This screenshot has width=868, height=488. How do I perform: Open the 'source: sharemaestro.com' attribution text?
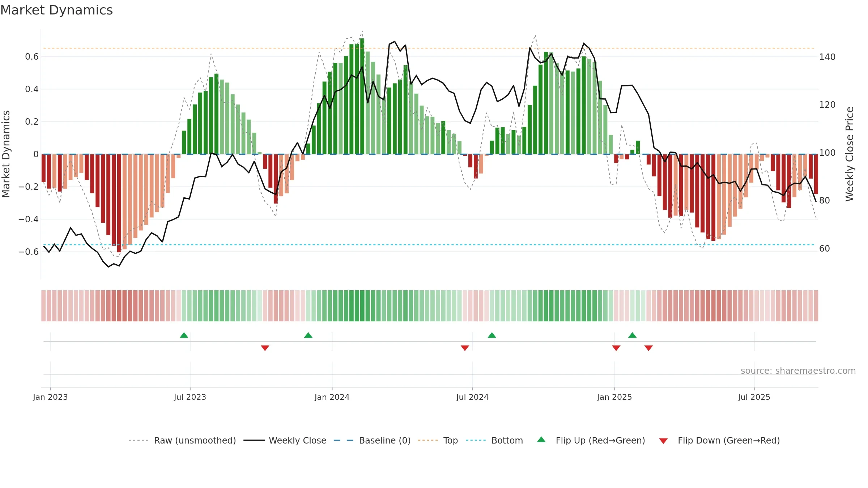[x=798, y=371]
